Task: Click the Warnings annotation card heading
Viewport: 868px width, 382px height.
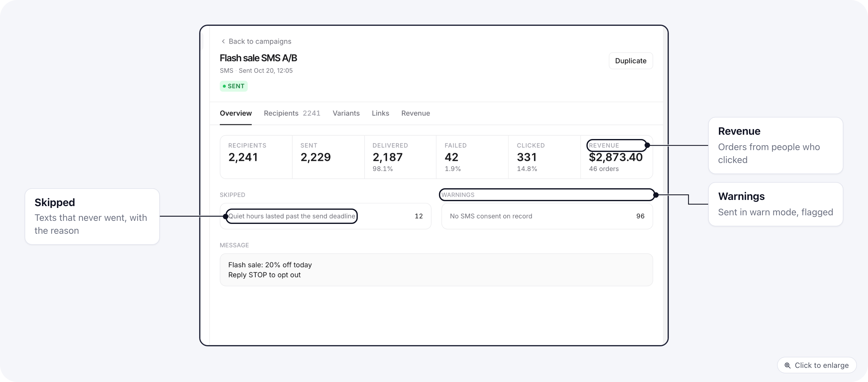Action: (x=741, y=196)
